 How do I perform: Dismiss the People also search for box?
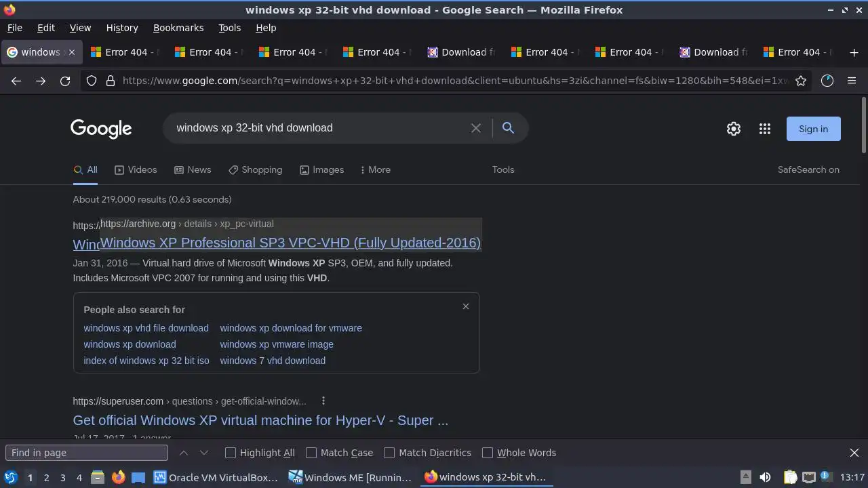tap(466, 306)
